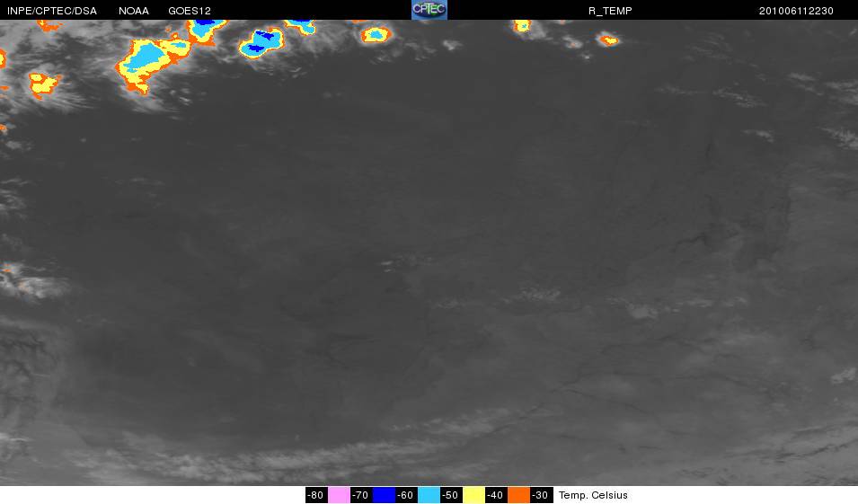The image size is (858, 504).
Task: Click the -50 legend value
Action: point(450,495)
